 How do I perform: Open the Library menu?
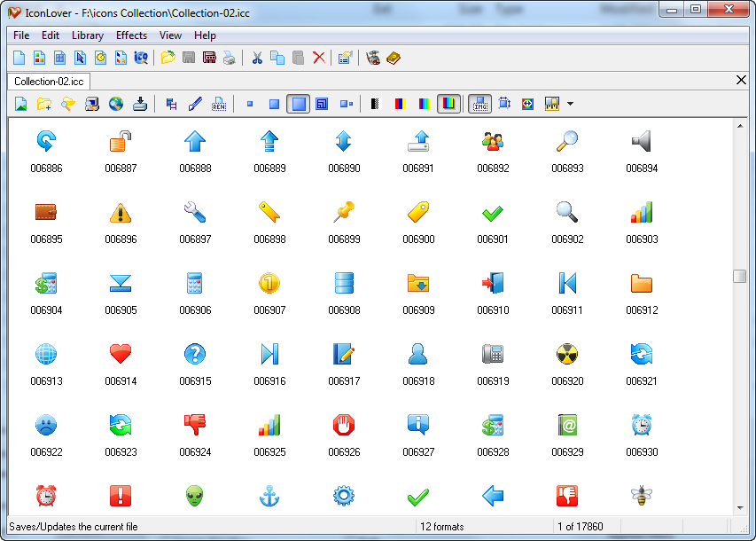point(88,35)
